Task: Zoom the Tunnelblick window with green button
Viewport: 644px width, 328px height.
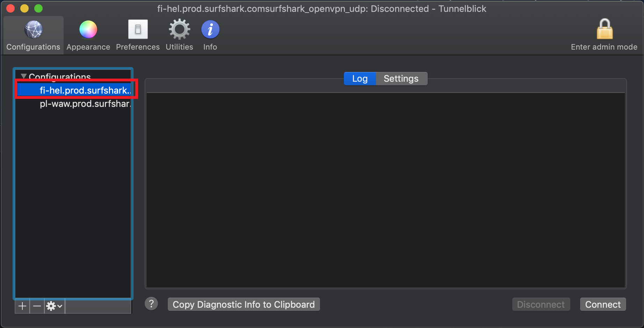Action: tap(38, 8)
